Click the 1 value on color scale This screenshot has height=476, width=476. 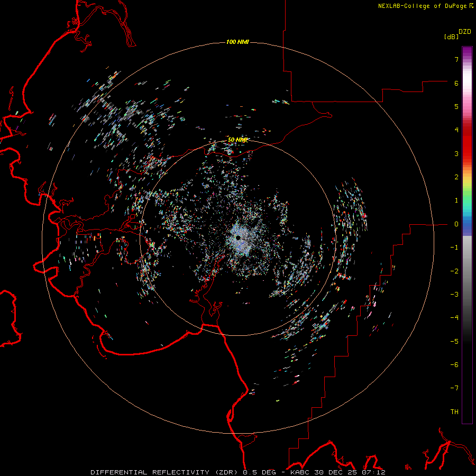pos(456,200)
